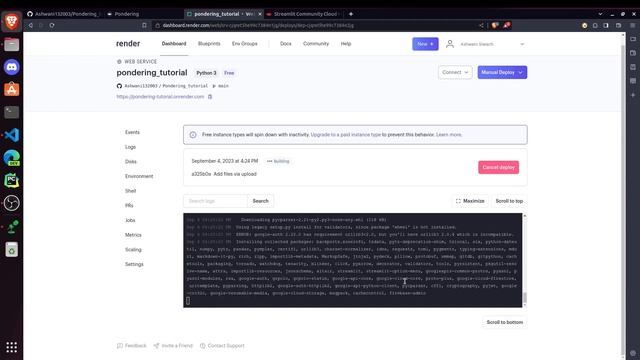This screenshot has height=360, width=640.
Task: Click Brave Rewards icon in address bar
Action: tap(507, 25)
